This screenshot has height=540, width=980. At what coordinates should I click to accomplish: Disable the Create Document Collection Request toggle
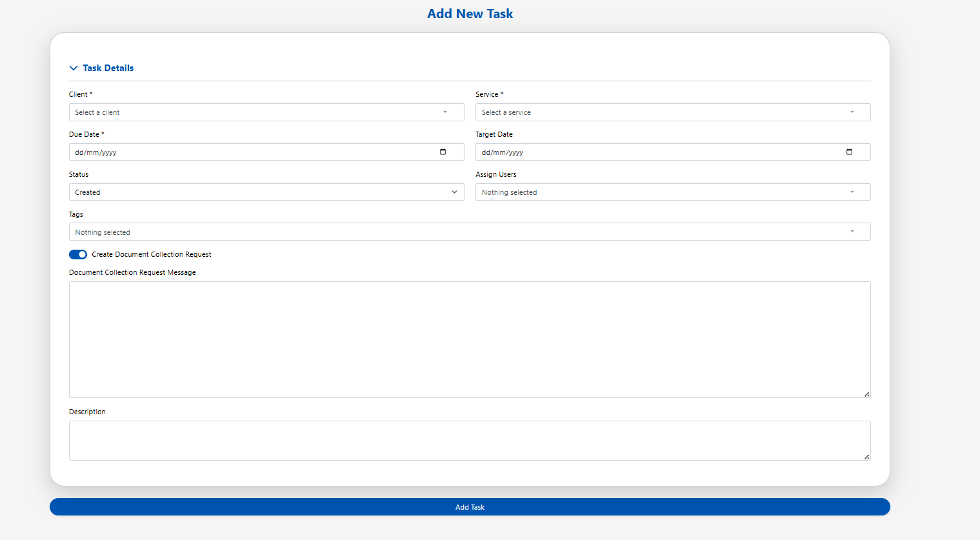(x=77, y=254)
